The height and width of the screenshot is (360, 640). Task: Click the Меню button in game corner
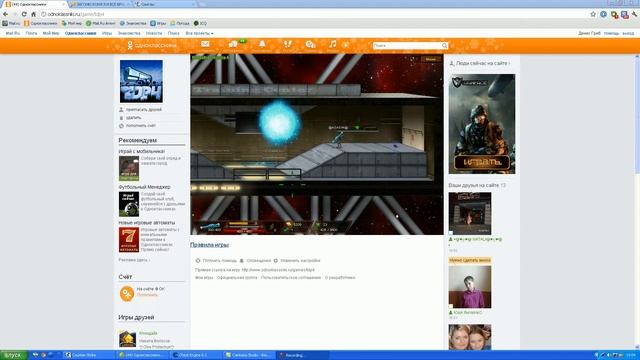(x=431, y=59)
